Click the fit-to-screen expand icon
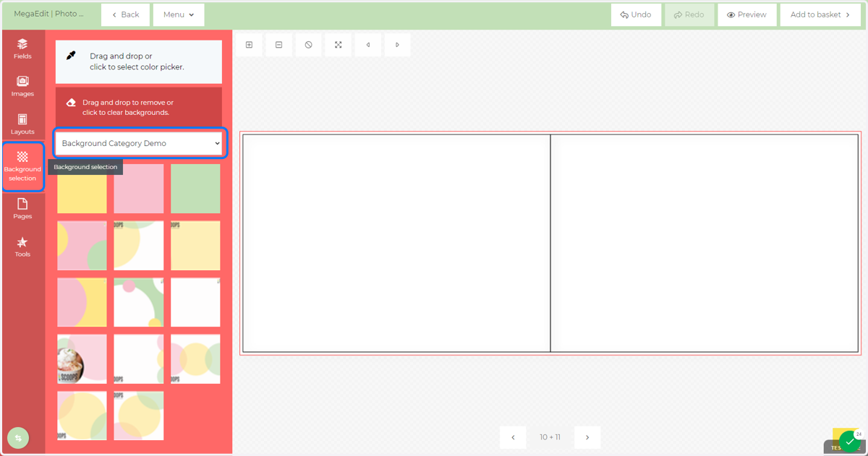868x456 pixels. pyautogui.click(x=338, y=45)
